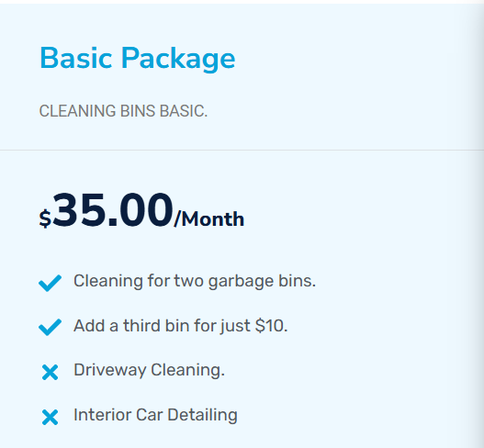The width and height of the screenshot is (484, 448).
Task: Click the small dollar sign before 35.00
Action: pos(45,218)
